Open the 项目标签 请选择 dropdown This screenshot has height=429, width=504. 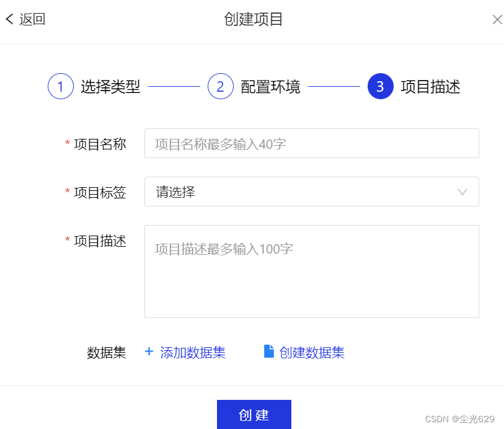click(x=311, y=192)
